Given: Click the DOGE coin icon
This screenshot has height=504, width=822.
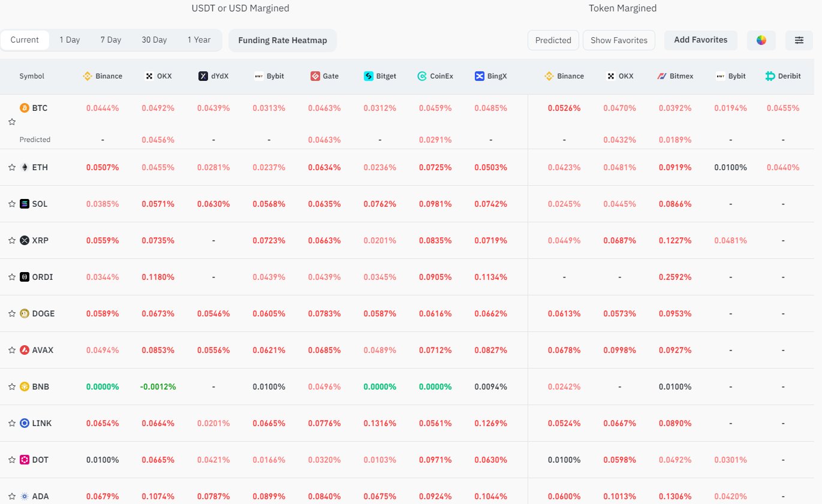Looking at the screenshot, I should point(25,313).
